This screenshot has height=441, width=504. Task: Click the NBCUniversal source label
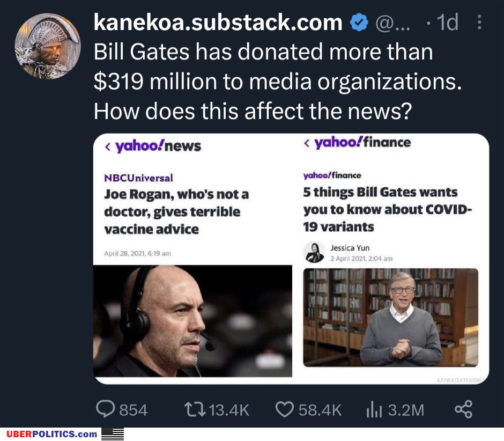pyautogui.click(x=138, y=178)
